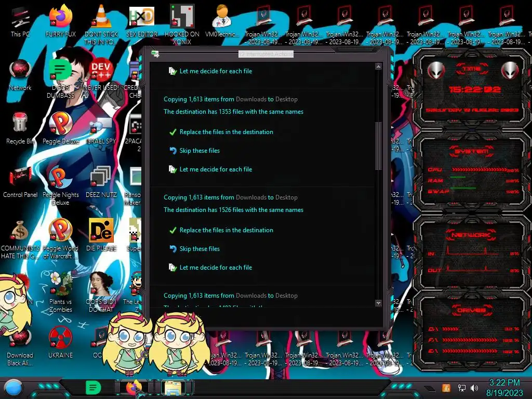Screen dimensions: 532x399
Task: Open the network tray icon
Action: (x=462, y=388)
